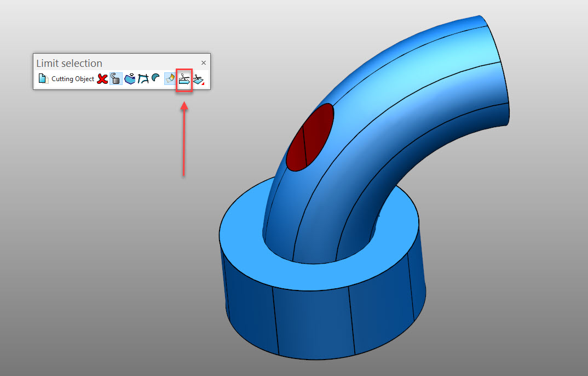Screen dimensions: 588x376
Task: Toggle the keep-side option in the toolbar
Action: (170, 78)
